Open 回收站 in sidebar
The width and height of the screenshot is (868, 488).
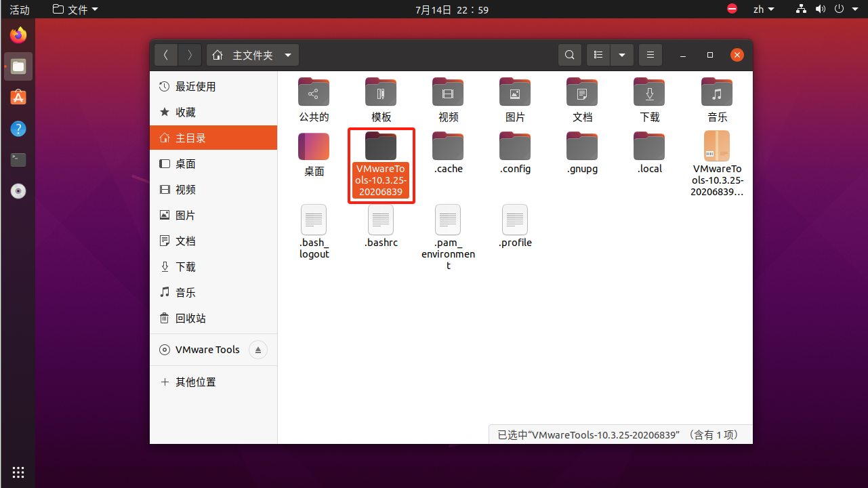coord(213,319)
